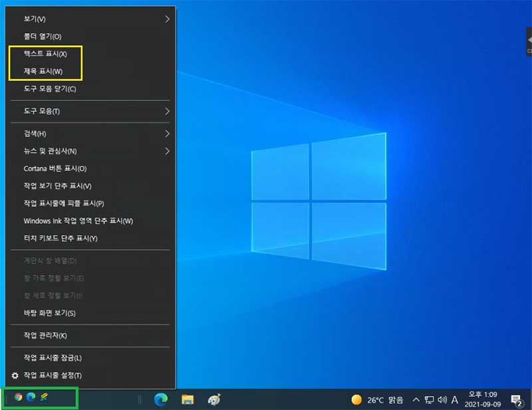Image resolution: width=532 pixels, height=410 pixels.
Task: Expand the 보기(V) submenu arrow
Action: coord(167,19)
